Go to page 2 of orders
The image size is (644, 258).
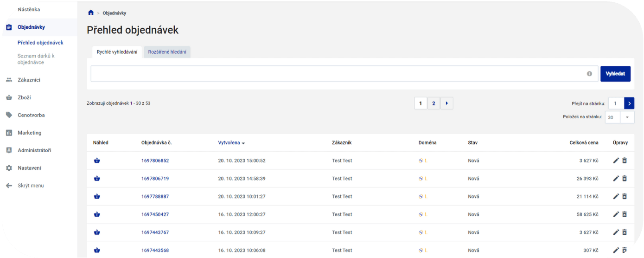pos(434,103)
